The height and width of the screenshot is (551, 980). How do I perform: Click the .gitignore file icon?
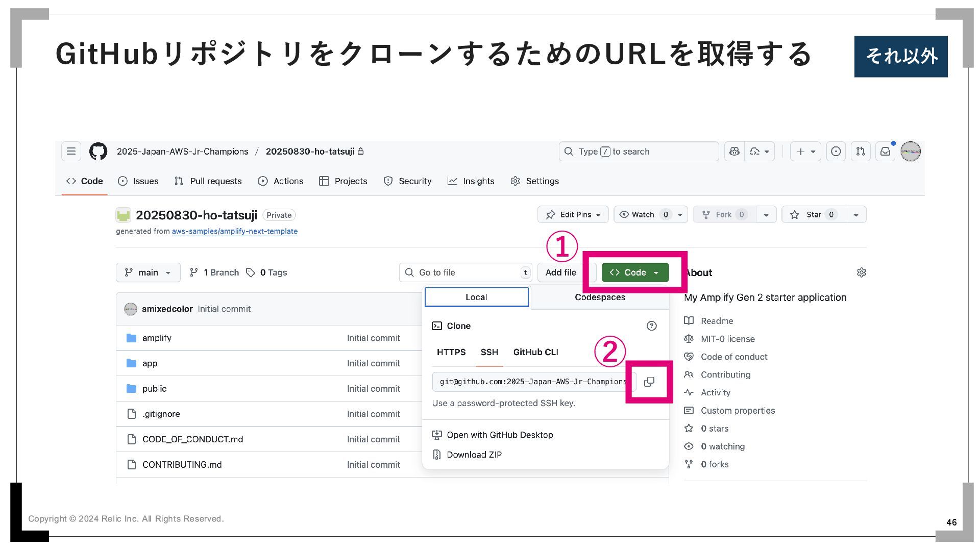click(x=131, y=414)
